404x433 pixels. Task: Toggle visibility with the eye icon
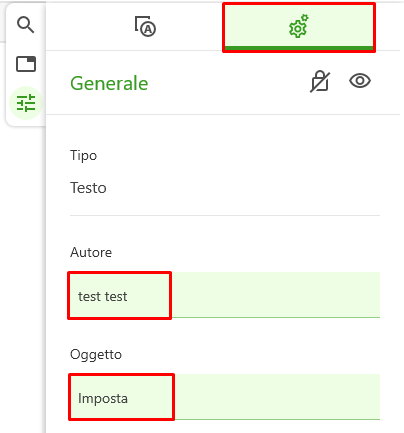[x=360, y=81]
